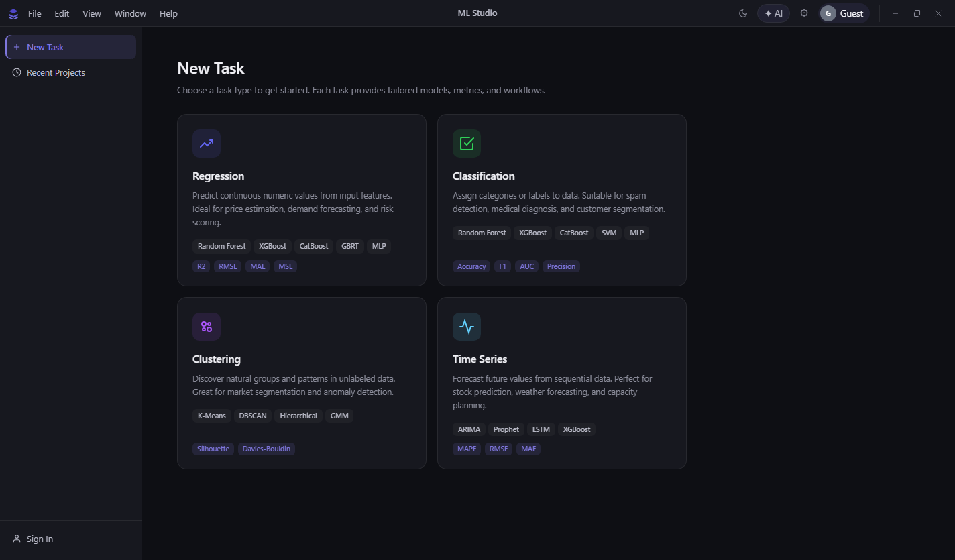Click the GBRT model tag

point(350,246)
